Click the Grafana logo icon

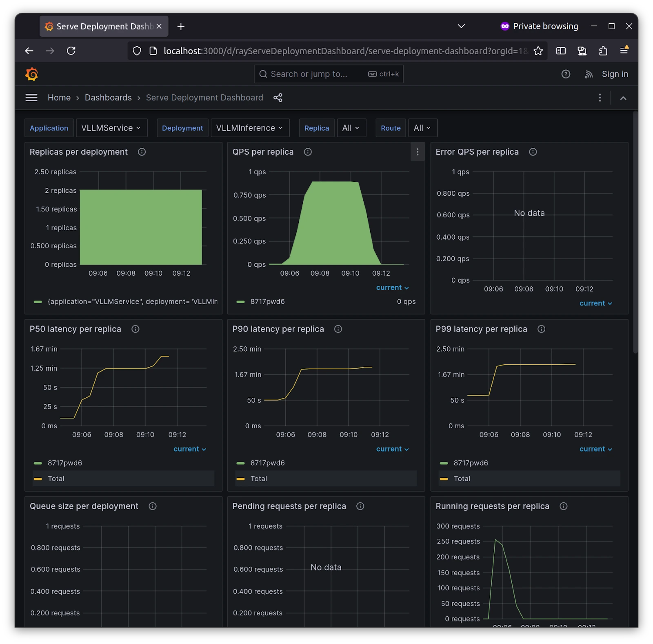[32, 74]
